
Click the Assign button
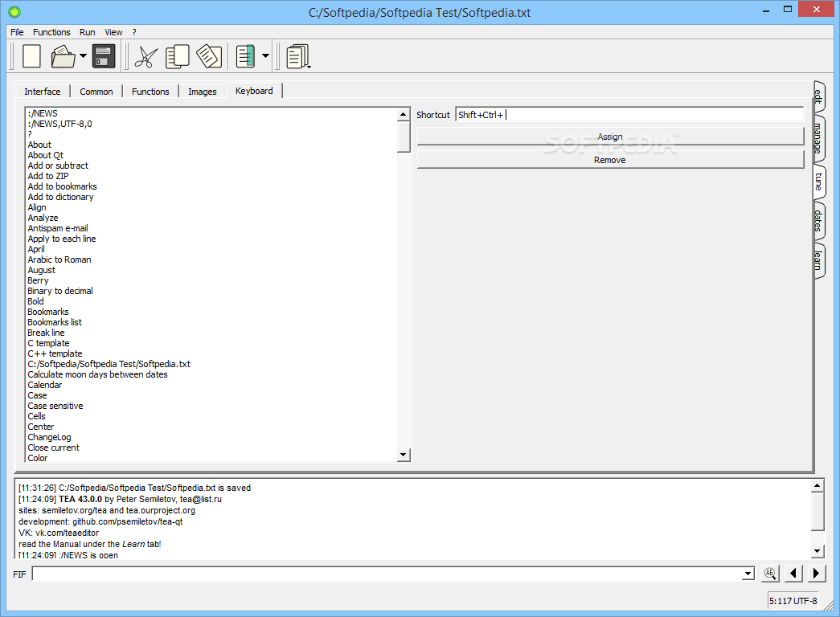(610, 137)
